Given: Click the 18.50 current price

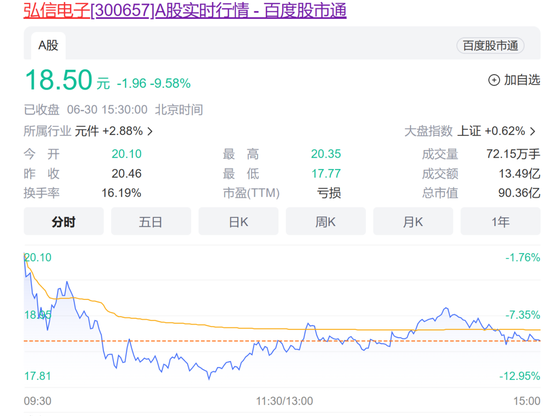Looking at the screenshot, I should [59, 80].
